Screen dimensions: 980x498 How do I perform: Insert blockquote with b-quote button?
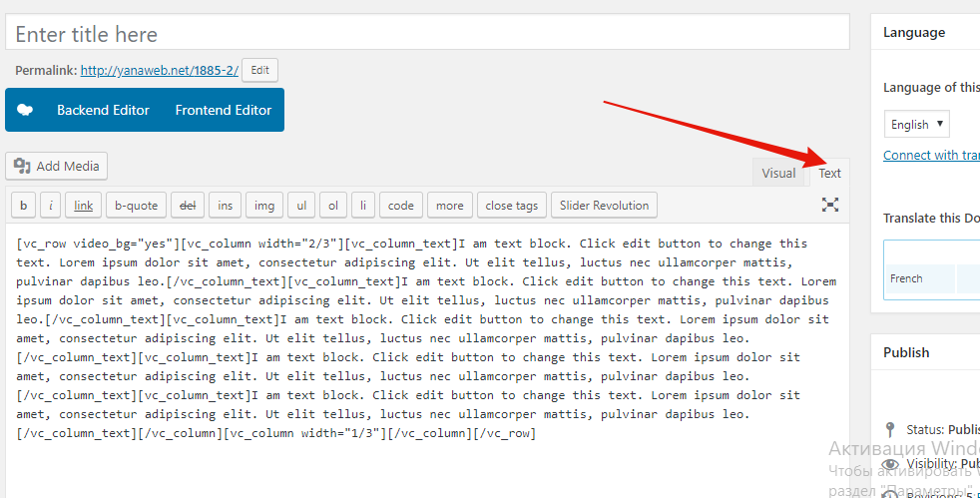(136, 206)
